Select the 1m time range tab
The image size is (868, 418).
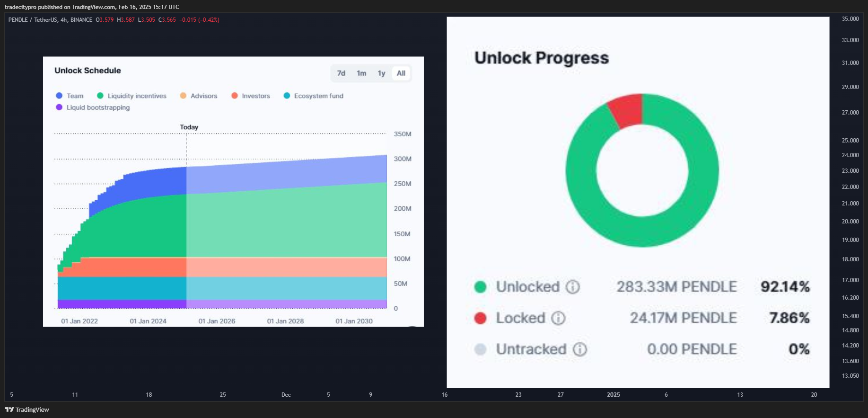(x=361, y=73)
